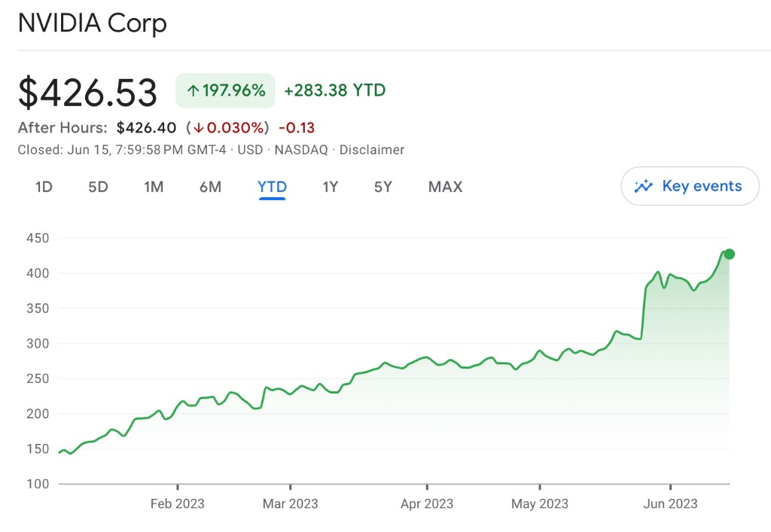Click the sparkle chart icon in Key events

(643, 186)
